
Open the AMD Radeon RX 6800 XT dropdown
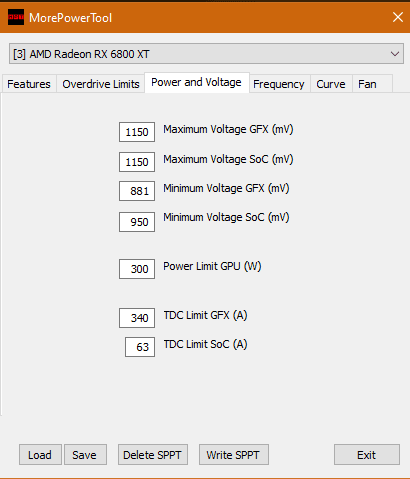[206, 54]
